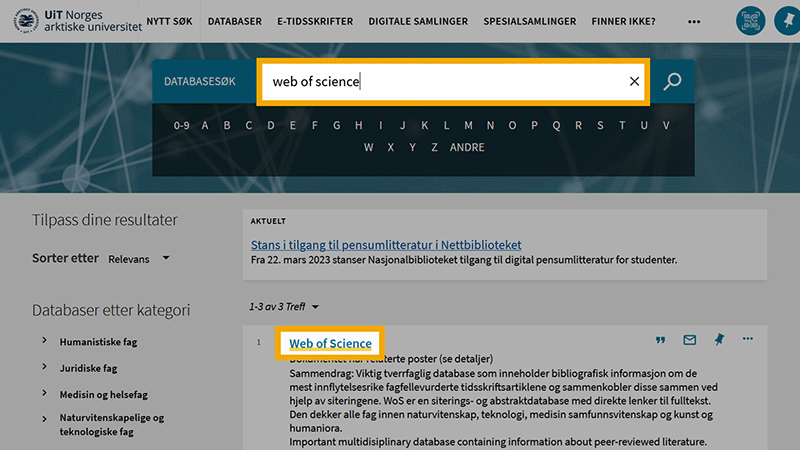The width and height of the screenshot is (800, 450).
Task: Open the 1-3 av 3 Treff dropdown
Action: [x=284, y=306]
